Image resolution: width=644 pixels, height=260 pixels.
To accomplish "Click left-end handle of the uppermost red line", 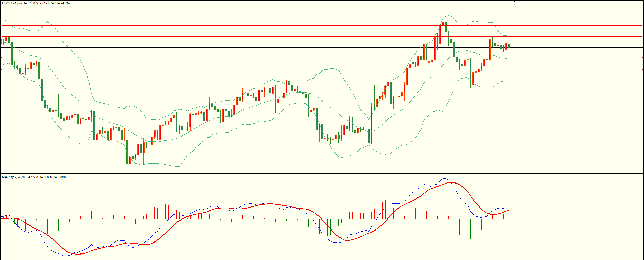I will coord(1,25).
